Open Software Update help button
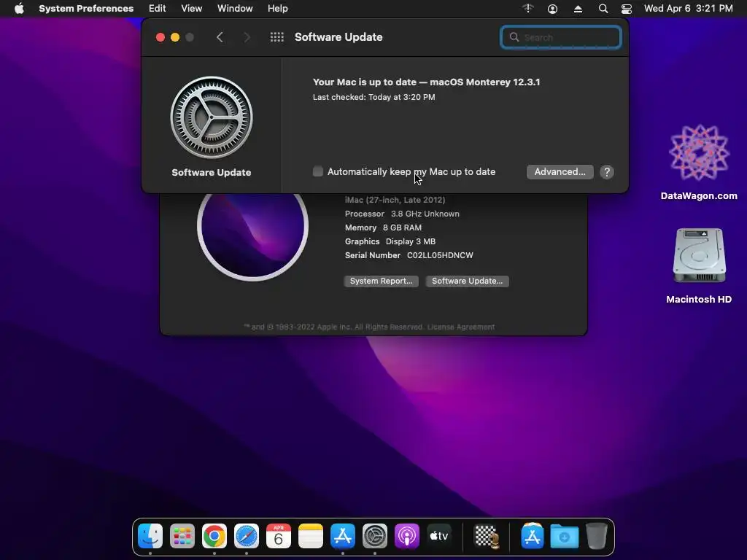Viewport: 747px width, 560px height. click(x=606, y=172)
